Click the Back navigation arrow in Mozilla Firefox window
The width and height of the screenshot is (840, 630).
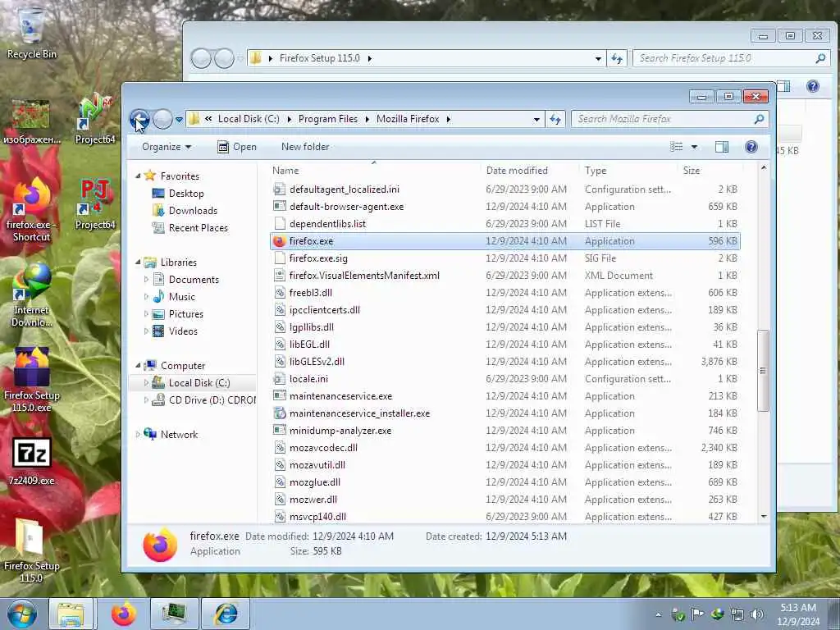pos(139,119)
